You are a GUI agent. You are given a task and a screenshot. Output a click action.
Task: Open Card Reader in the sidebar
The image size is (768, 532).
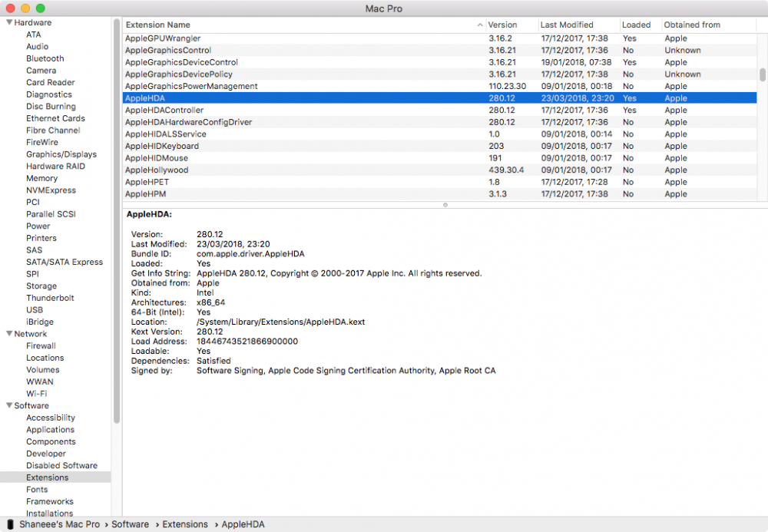[51, 83]
